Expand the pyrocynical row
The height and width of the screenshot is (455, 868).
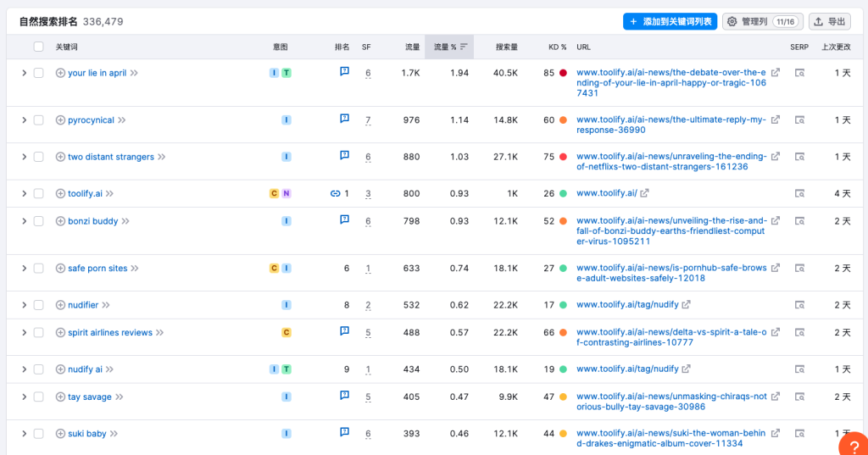point(24,120)
